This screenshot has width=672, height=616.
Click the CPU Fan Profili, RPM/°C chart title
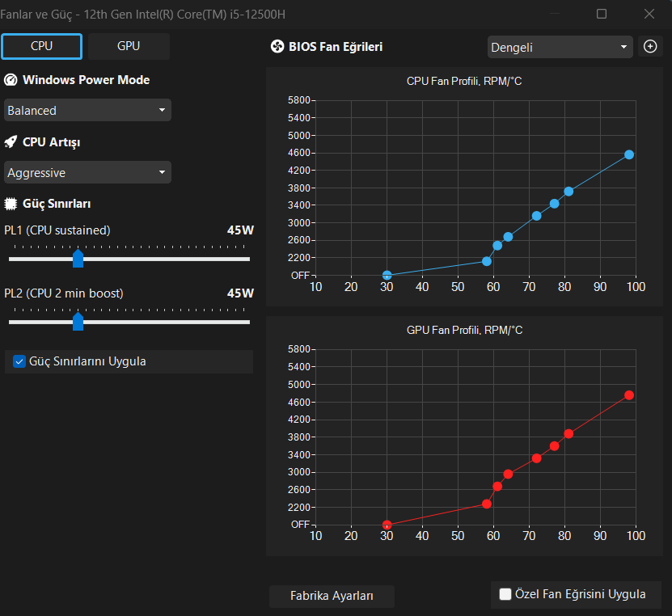[x=464, y=81]
